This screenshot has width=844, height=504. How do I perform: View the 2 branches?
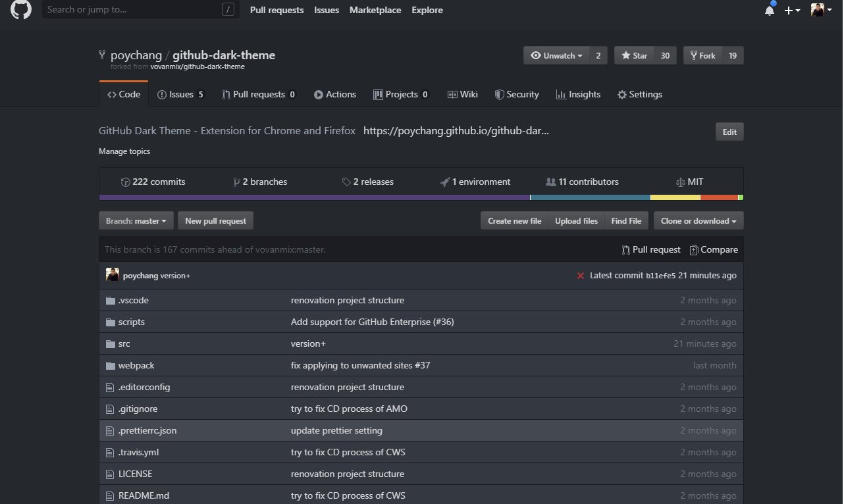pyautogui.click(x=260, y=182)
